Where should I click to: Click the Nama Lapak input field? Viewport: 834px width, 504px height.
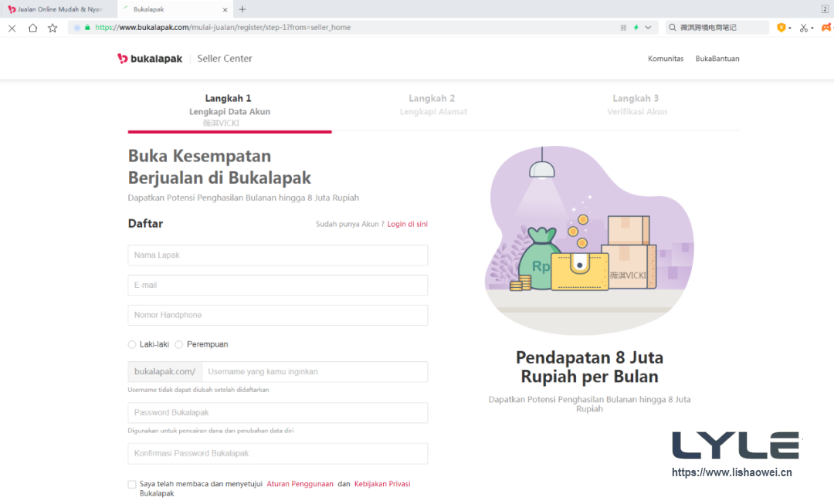pos(277,255)
